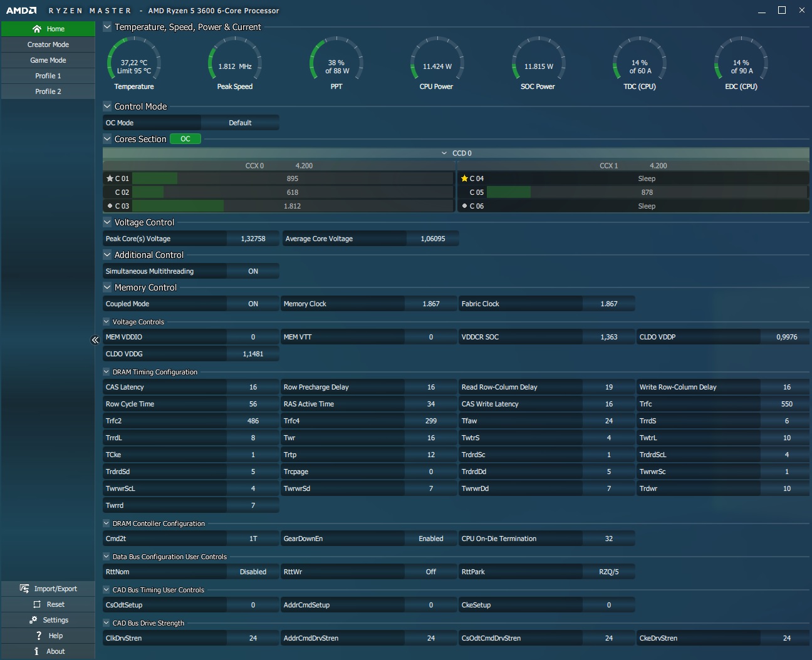Screen dimensions: 812x660
Task: Toggle RttWr Off value
Action: tap(431, 572)
